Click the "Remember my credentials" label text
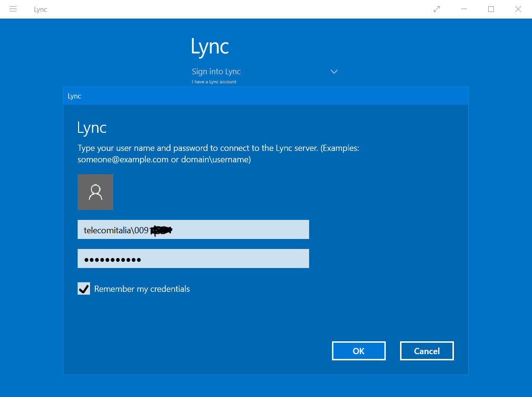Image resolution: width=532 pixels, height=397 pixels. coord(142,289)
